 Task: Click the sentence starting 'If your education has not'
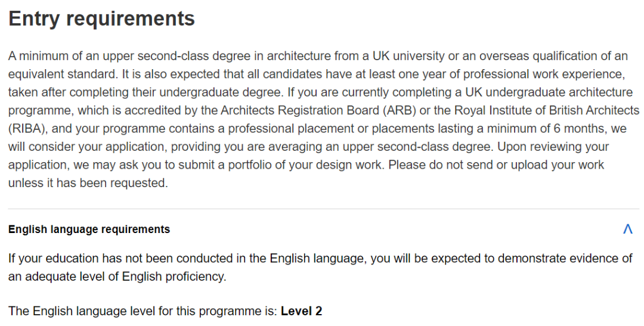coord(320,267)
